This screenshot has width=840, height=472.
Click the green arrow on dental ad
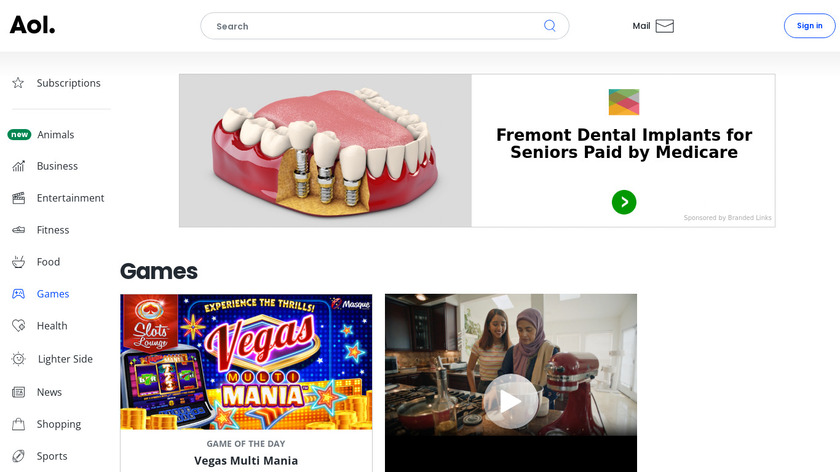[624, 202]
